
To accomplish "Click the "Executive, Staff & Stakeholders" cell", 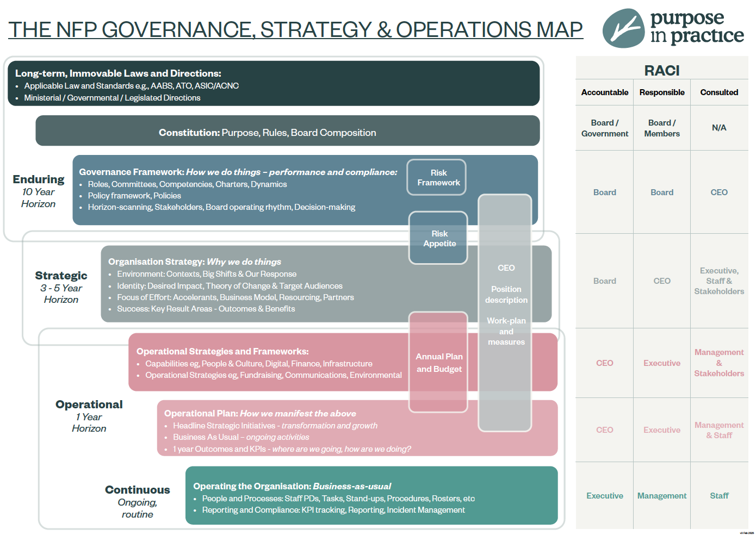I will tap(719, 281).
